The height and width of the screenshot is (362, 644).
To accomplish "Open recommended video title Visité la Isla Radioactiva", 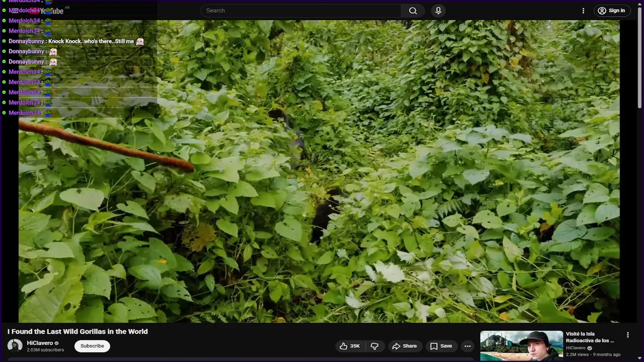I will [591, 337].
